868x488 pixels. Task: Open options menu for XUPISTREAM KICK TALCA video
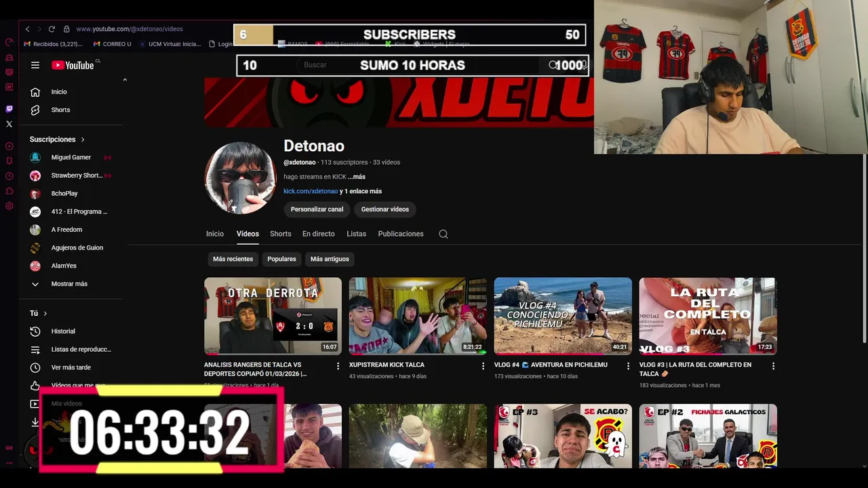point(483,366)
